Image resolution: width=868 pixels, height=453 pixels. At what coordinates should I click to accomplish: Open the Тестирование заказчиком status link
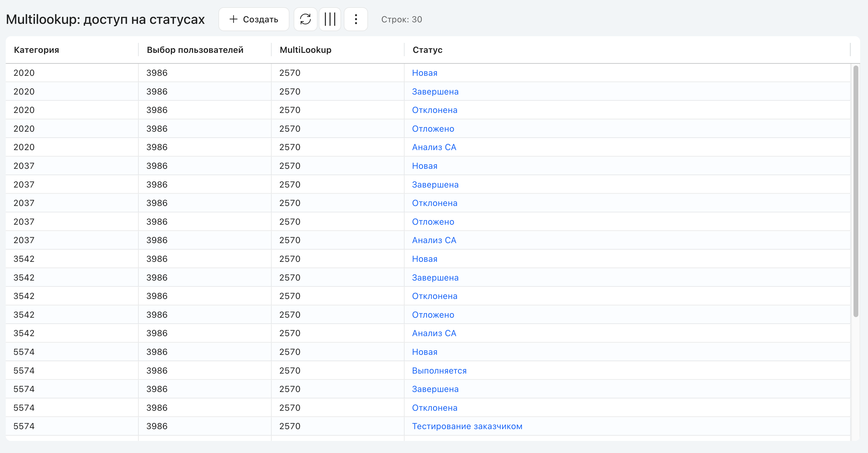467,426
